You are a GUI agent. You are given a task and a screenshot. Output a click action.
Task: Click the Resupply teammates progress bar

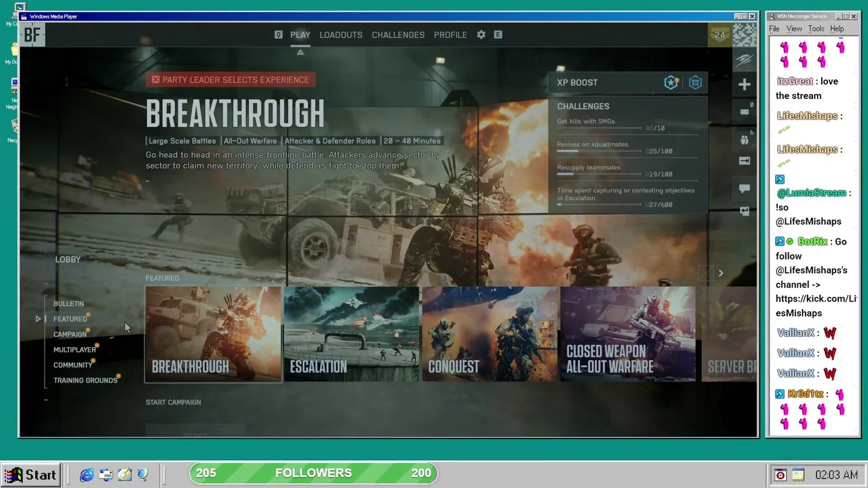point(599,174)
